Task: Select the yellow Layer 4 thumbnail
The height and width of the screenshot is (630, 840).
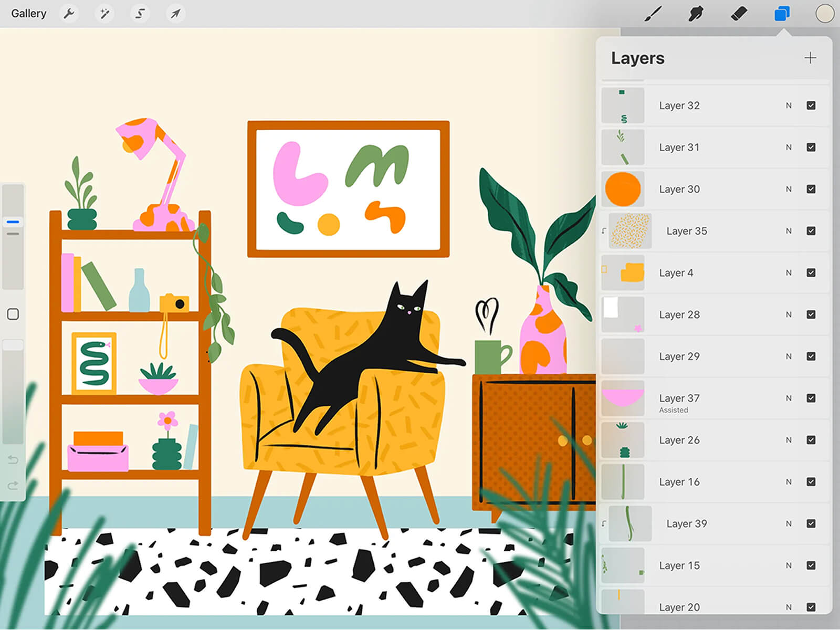Action: tap(623, 273)
